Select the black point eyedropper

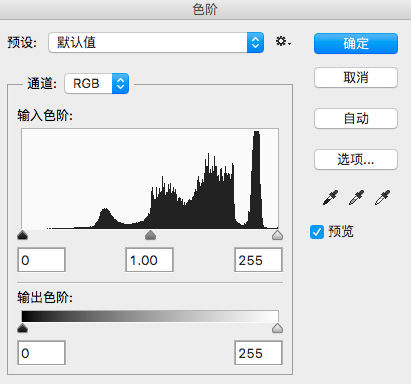tap(330, 197)
